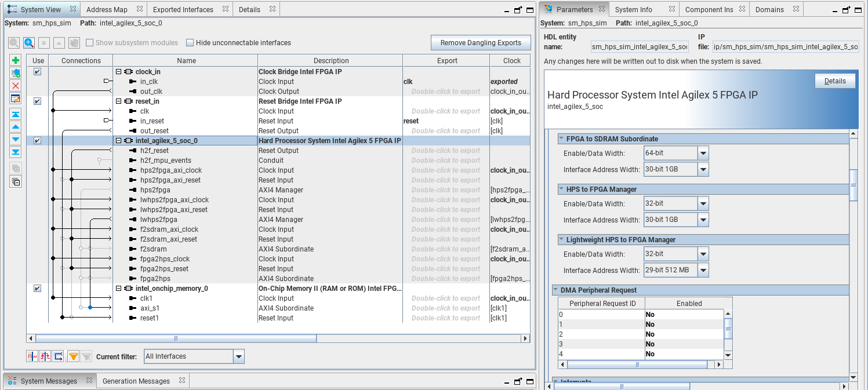Screen dimensions: 868x390
Task: Click the add subsystem icon
Action: 16,73
